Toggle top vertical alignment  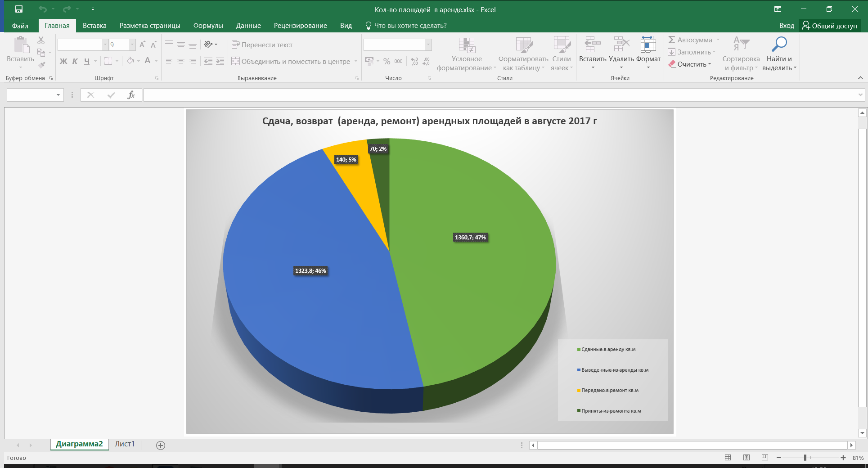point(169,44)
